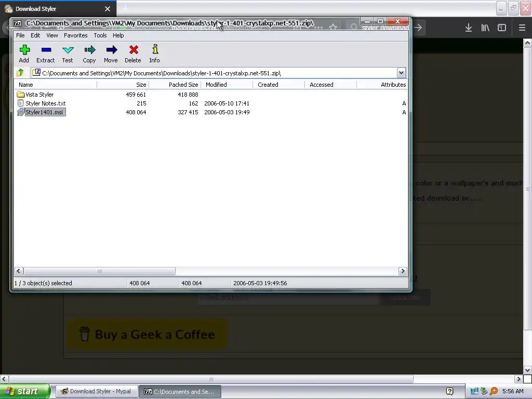The width and height of the screenshot is (532, 399).
Task: Click the Add toolbar icon in 7-Zip
Action: 24,50
